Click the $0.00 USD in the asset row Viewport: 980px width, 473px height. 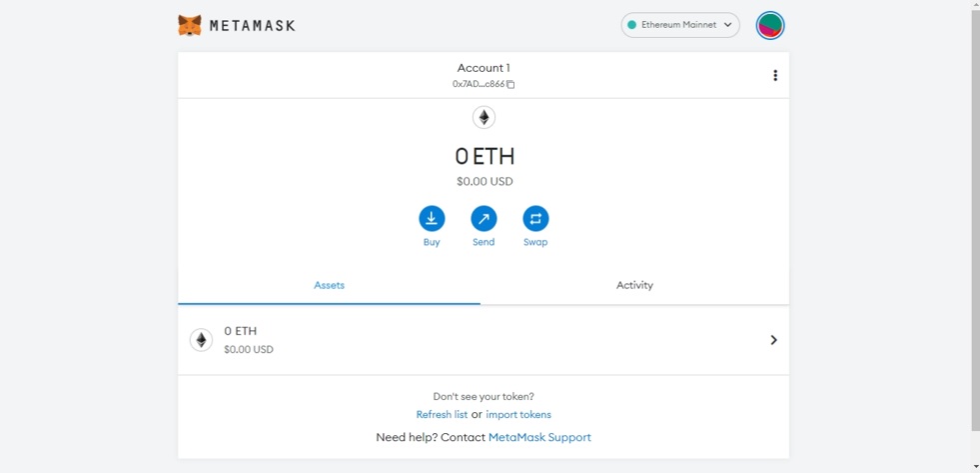(249, 350)
